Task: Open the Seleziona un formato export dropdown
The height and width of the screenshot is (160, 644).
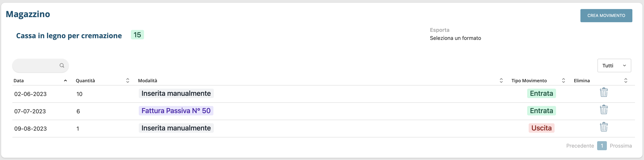Action: click(x=455, y=38)
